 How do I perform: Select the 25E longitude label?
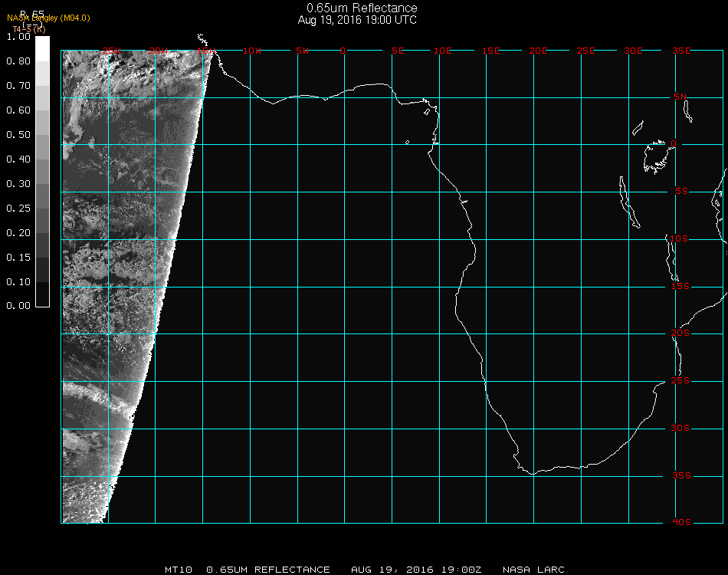(x=585, y=51)
